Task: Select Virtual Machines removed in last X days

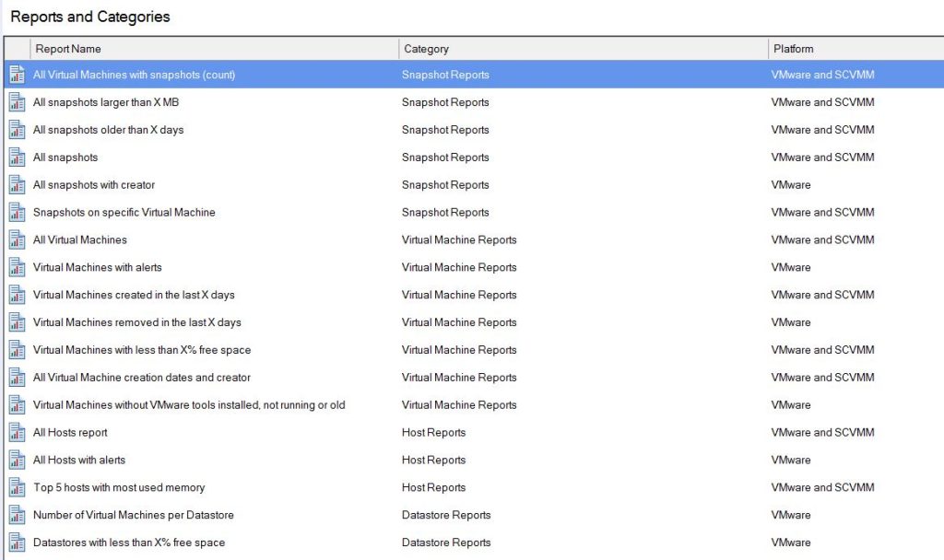Action: pos(136,323)
